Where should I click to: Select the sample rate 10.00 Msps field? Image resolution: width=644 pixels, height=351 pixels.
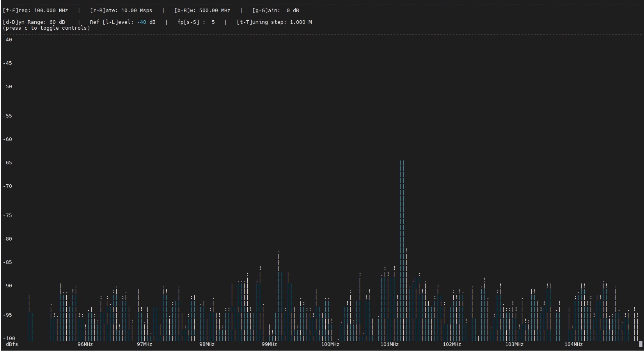coord(137,11)
